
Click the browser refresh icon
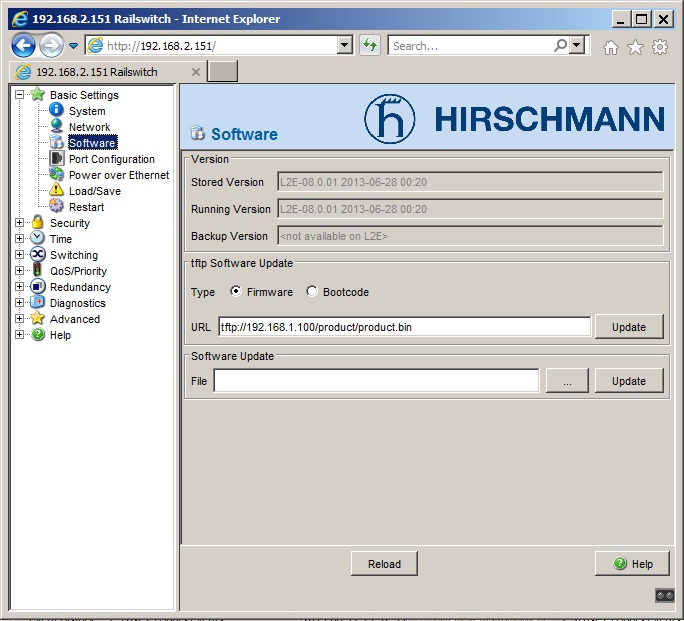coord(370,45)
